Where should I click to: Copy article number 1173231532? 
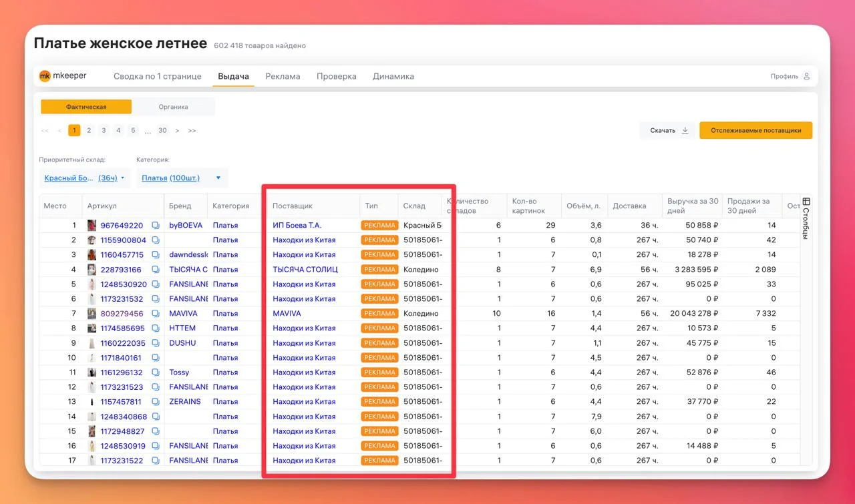point(155,299)
